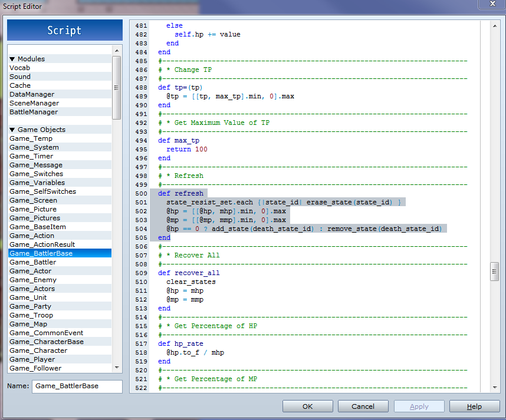Select Game_Actor in the script list
This screenshot has width=506, height=420.
pos(30,271)
